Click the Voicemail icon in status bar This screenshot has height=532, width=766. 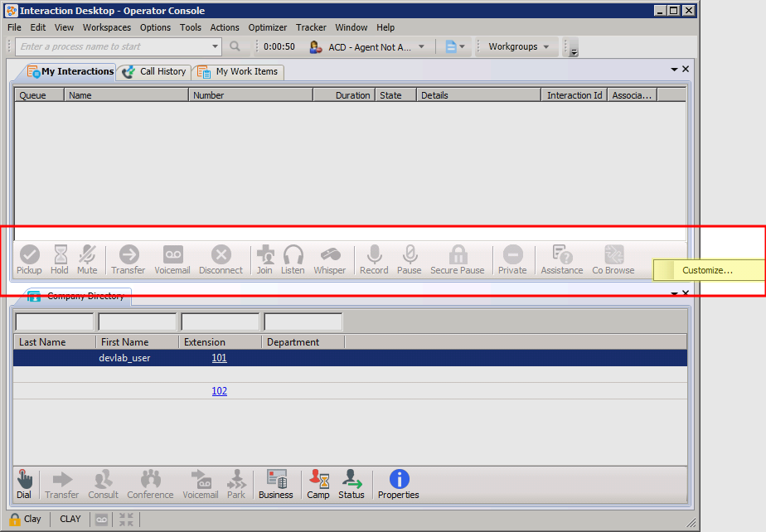tap(101, 520)
